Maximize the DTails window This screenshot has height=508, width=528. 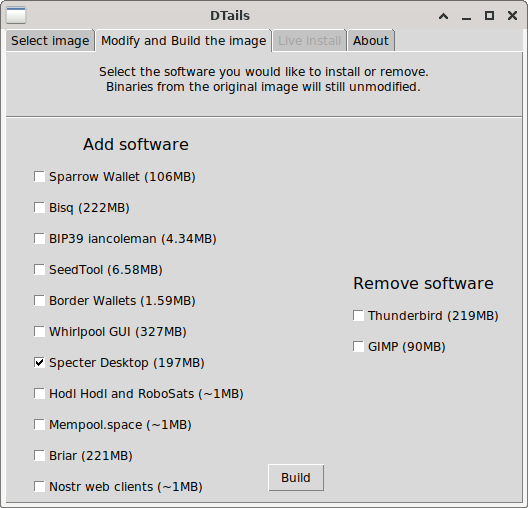pos(489,15)
